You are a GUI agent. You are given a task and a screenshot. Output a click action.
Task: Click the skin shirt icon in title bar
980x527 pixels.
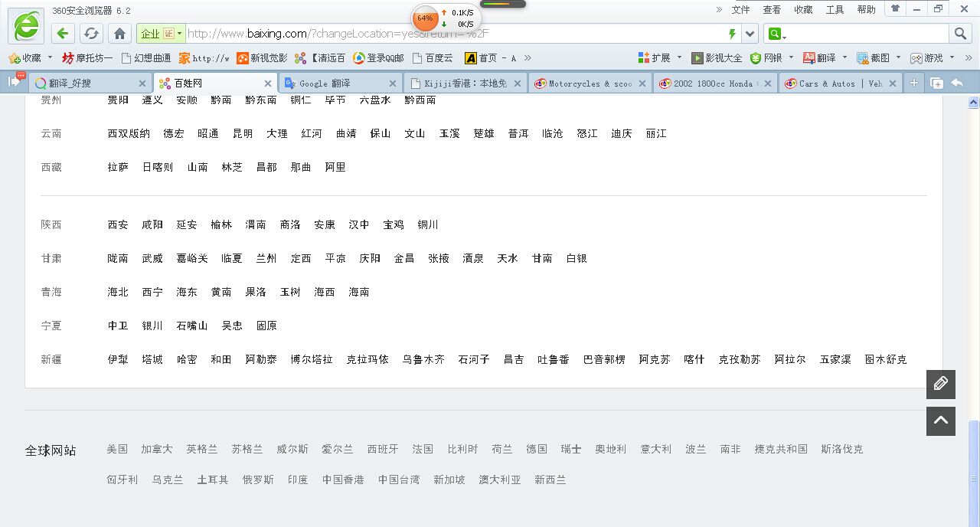point(895,8)
